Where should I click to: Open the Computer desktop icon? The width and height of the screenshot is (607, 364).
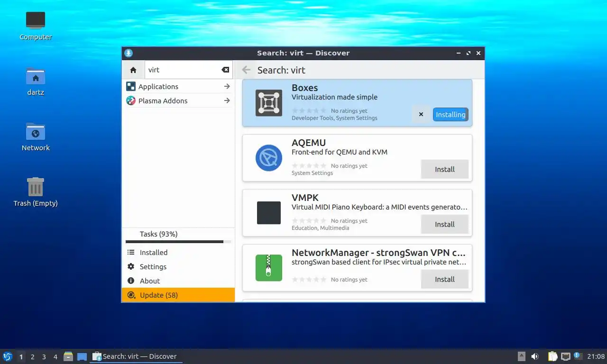pyautogui.click(x=36, y=26)
